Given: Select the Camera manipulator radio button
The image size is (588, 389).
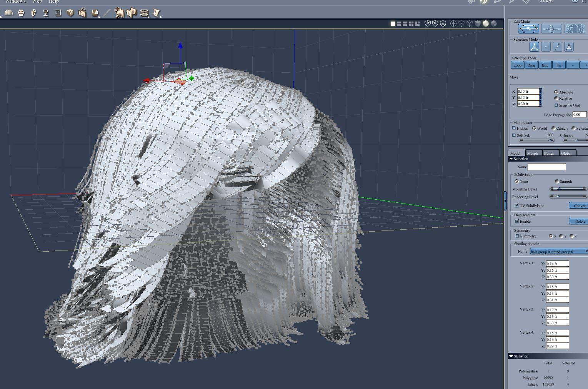Looking at the screenshot, I should (x=553, y=128).
